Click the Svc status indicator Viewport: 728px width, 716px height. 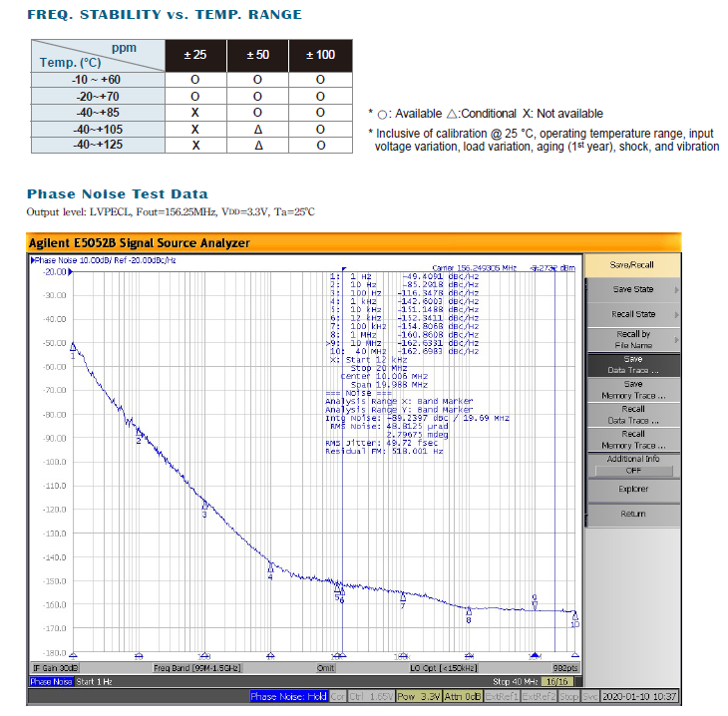coord(589,696)
